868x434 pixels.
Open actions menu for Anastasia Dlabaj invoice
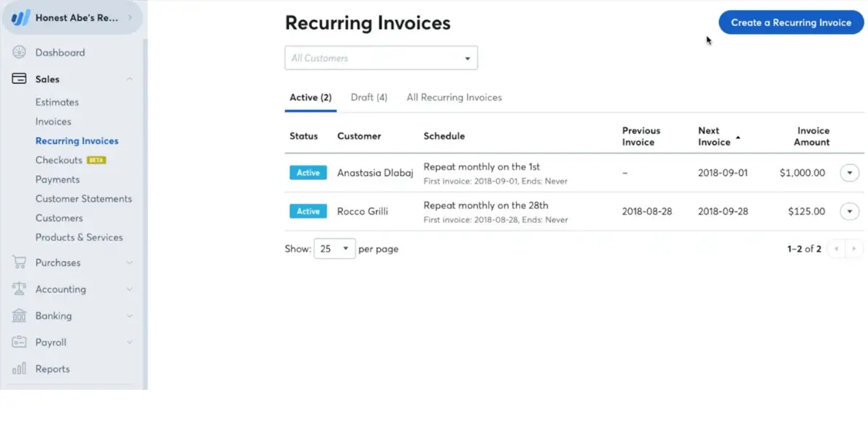[x=849, y=173]
